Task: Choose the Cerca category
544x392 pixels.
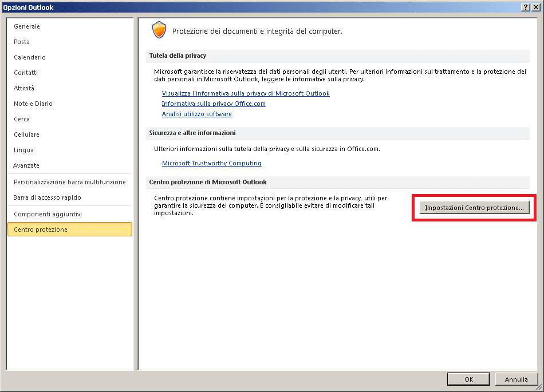Action: (x=69, y=119)
